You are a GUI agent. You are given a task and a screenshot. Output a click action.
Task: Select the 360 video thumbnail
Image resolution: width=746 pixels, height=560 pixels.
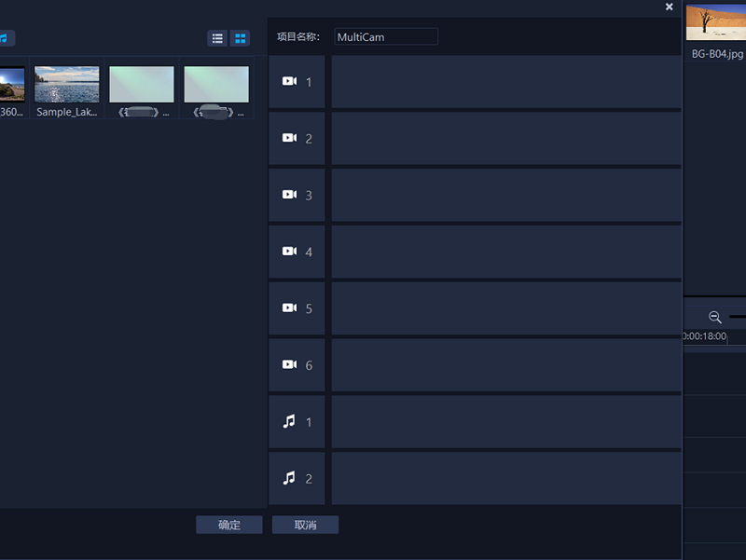click(12, 84)
